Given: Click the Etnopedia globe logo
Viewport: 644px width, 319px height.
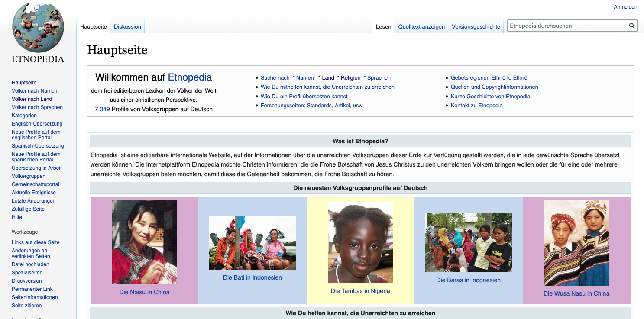Looking at the screenshot, I should [38, 32].
